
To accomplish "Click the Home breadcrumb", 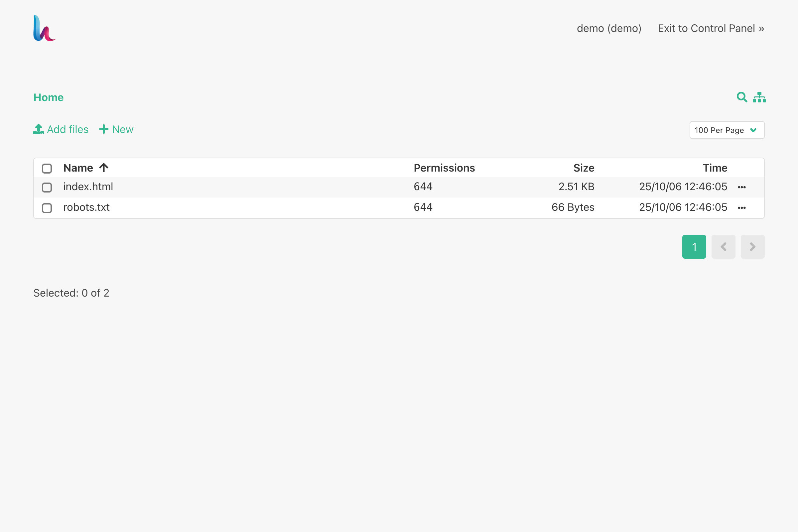I will point(49,98).
